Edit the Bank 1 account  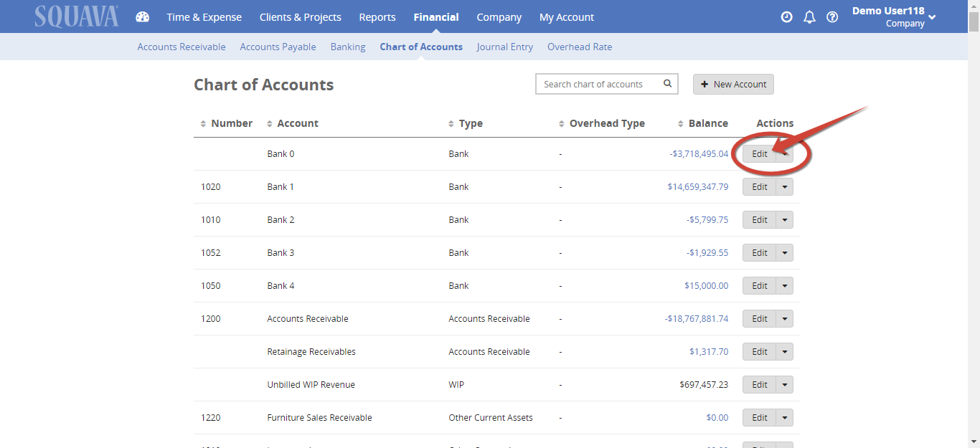coord(760,187)
